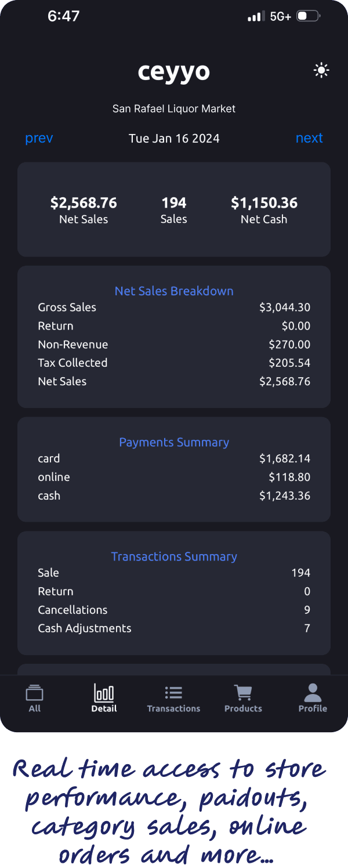
Task: Tap the stacked reports icon above All
Action: (34, 692)
